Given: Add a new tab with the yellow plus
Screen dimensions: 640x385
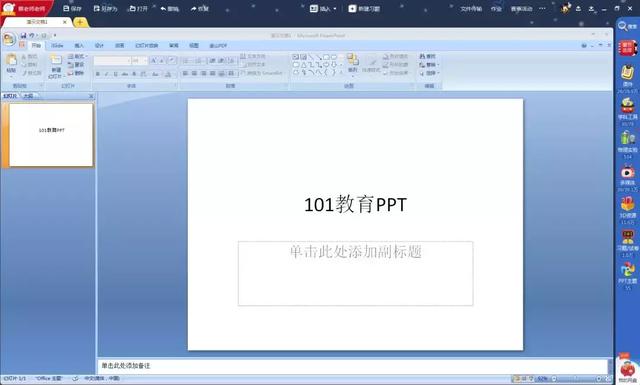Looking at the screenshot, I should (80, 22).
